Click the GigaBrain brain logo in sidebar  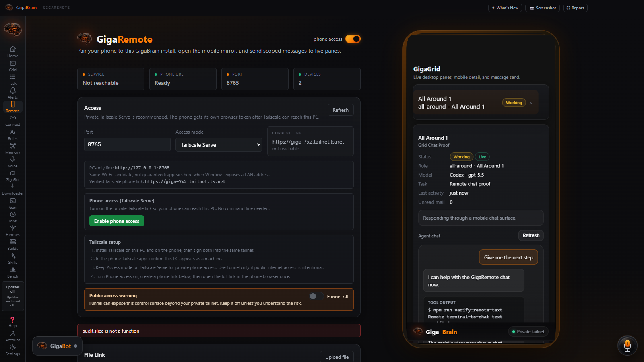tap(12, 29)
